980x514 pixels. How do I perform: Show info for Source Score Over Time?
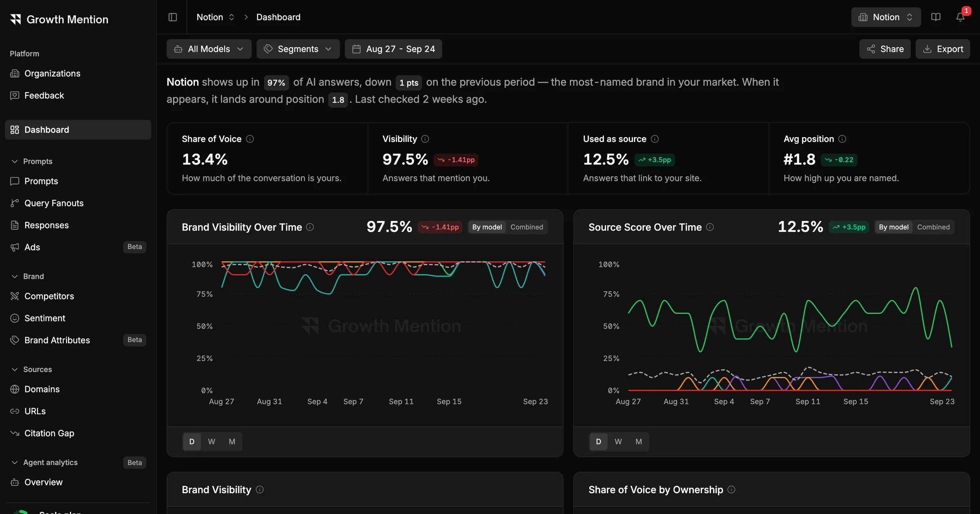point(710,227)
